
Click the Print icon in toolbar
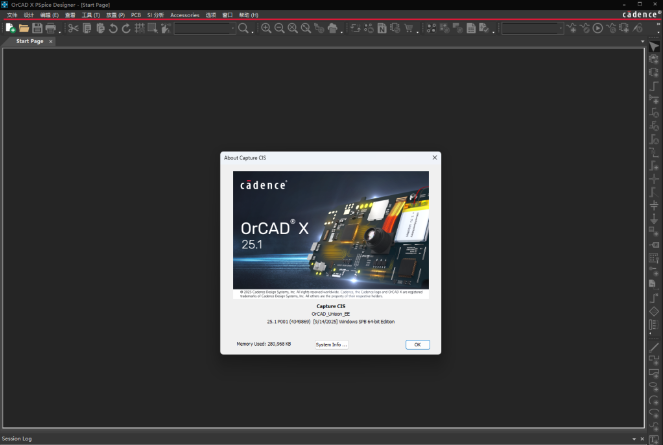[x=51, y=29]
